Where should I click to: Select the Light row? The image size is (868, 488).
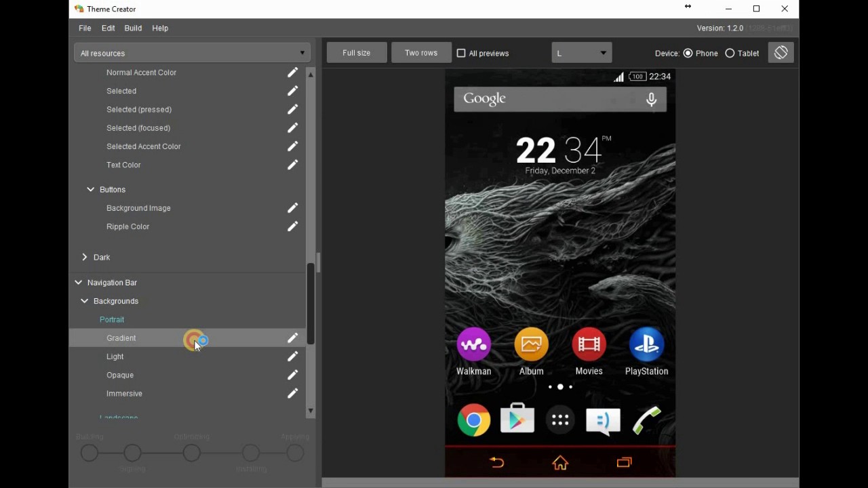click(x=187, y=357)
